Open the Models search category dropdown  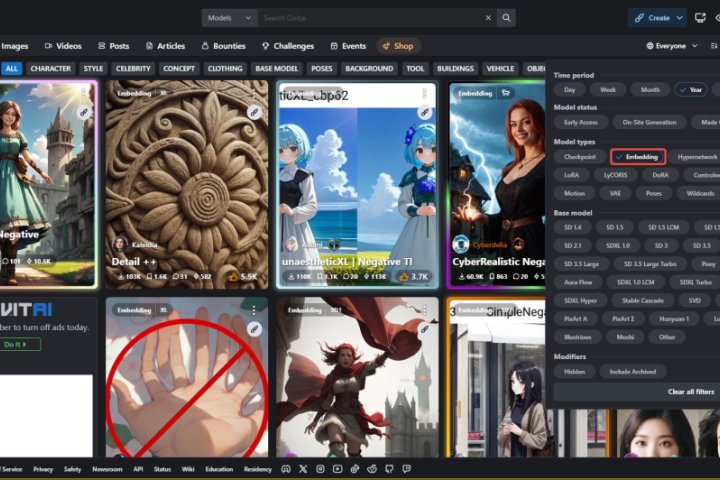[228, 18]
